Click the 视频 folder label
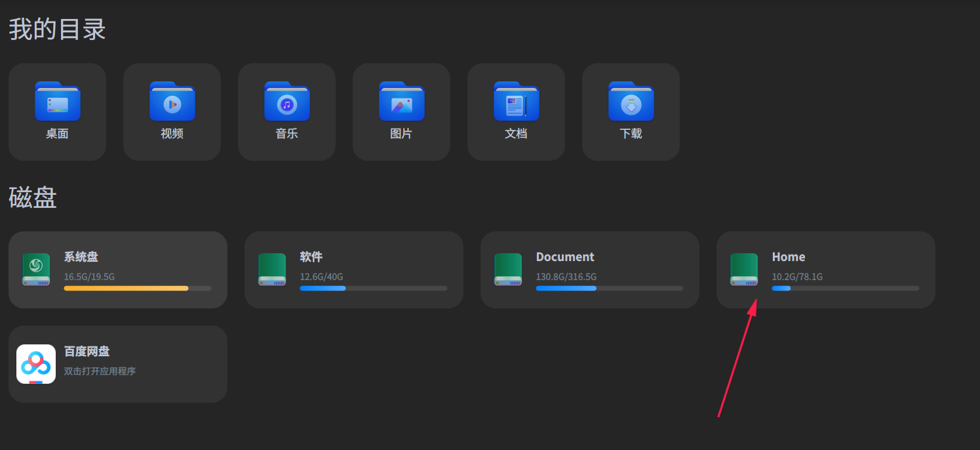Image resolution: width=980 pixels, height=450 pixels. tap(172, 134)
